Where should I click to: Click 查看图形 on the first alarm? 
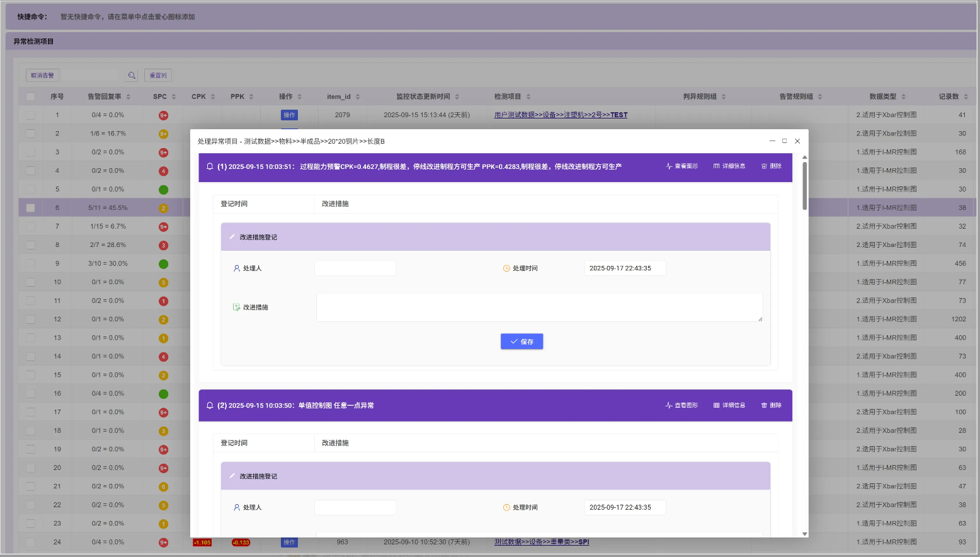[x=681, y=166]
